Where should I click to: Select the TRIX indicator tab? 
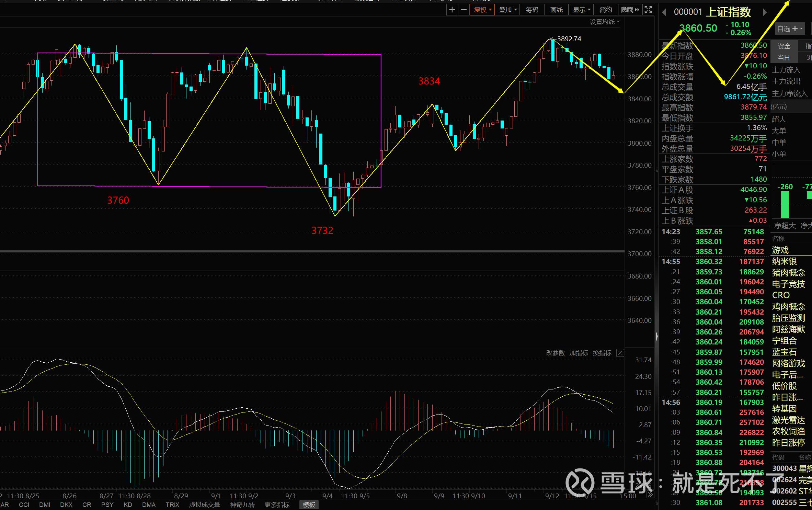172,505
